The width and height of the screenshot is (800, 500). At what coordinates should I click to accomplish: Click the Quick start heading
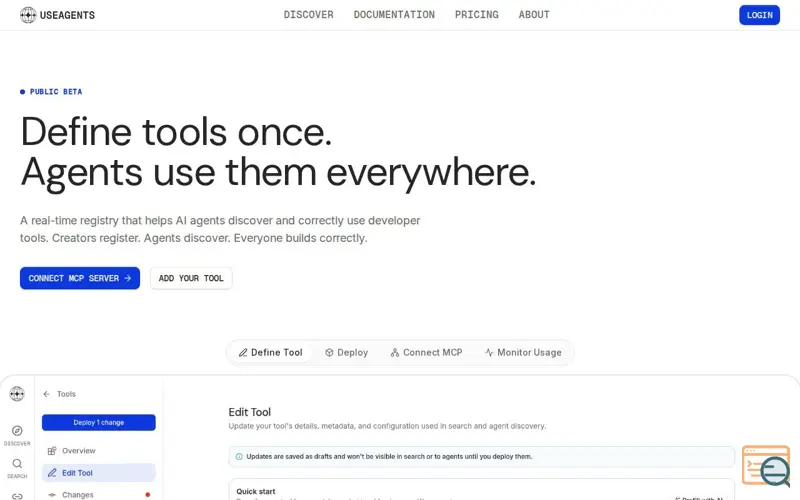(x=256, y=491)
